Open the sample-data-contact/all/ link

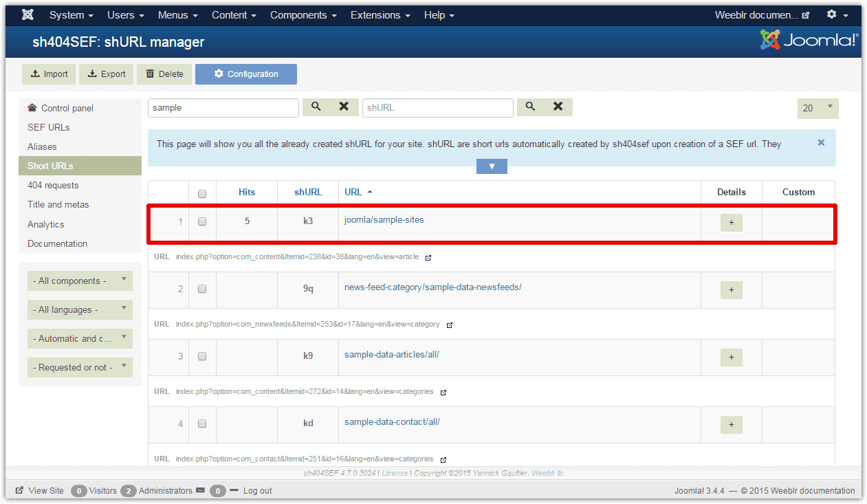[392, 422]
